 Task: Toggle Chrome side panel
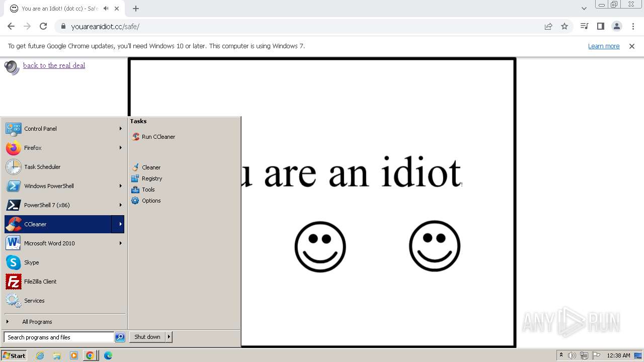pos(600,26)
